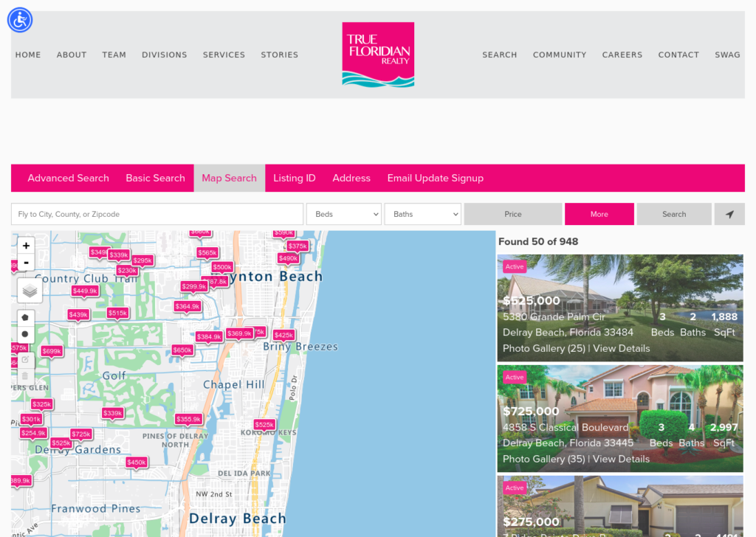The image size is (756, 537).
Task: View Details for 5380 Grande Palm Cir
Action: (622, 349)
